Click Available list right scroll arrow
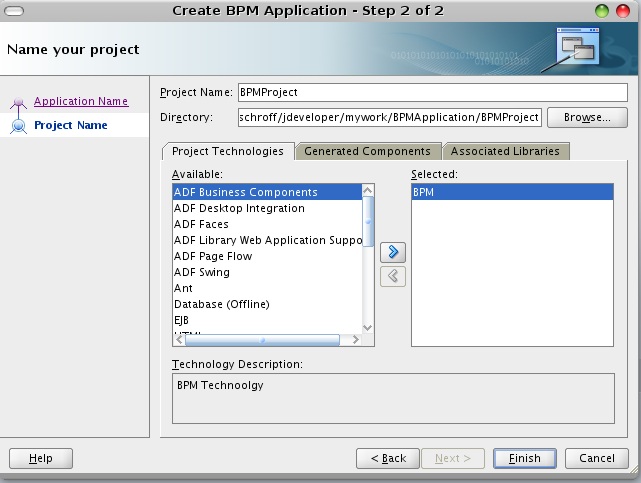The image size is (641, 483). 356,340
